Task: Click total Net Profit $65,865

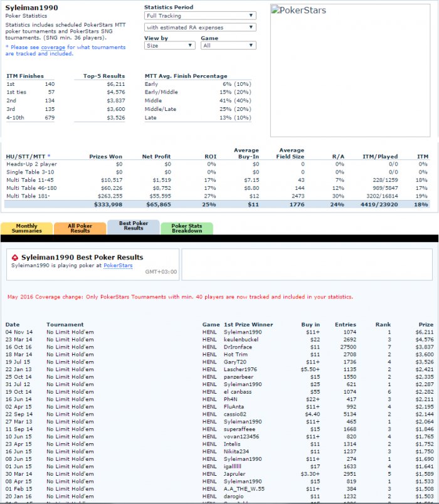Action: [x=159, y=204]
